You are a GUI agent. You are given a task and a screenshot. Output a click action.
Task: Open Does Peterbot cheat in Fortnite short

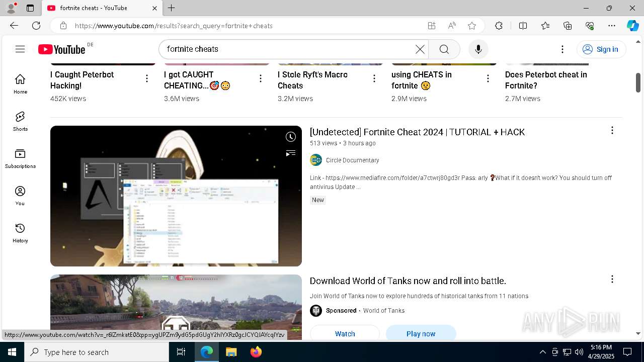546,80
